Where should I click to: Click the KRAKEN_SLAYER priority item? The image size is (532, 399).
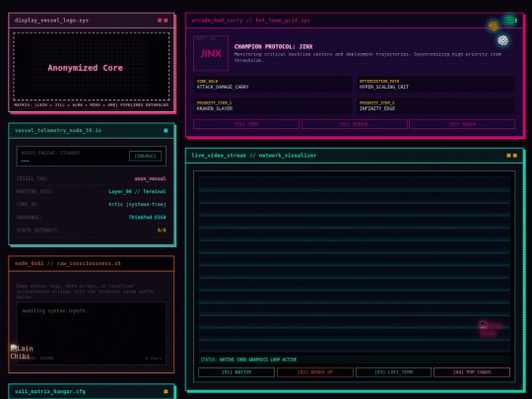(273, 105)
